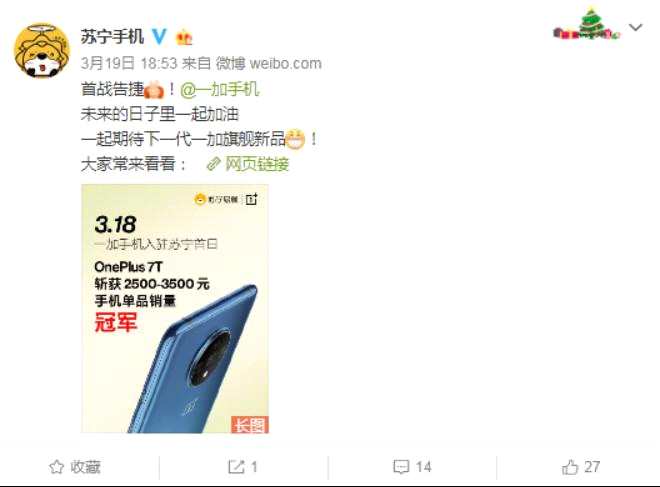Image resolution: width=660 pixels, height=487 pixels.
Task: Click the 27 likes count
Action: tap(592, 467)
